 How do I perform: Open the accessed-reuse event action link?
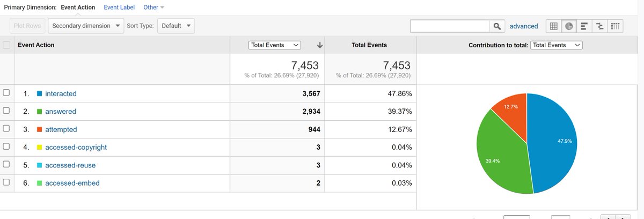pyautogui.click(x=70, y=165)
